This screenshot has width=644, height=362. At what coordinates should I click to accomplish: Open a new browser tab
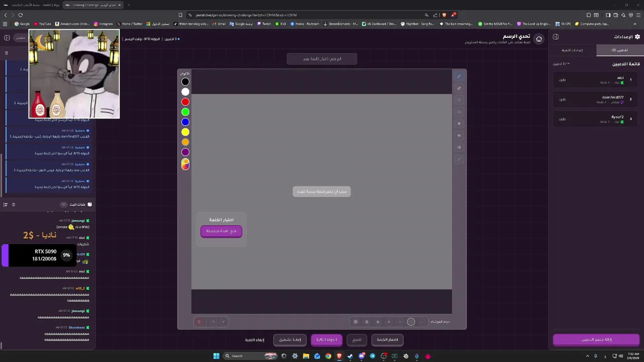pyautogui.click(x=129, y=5)
